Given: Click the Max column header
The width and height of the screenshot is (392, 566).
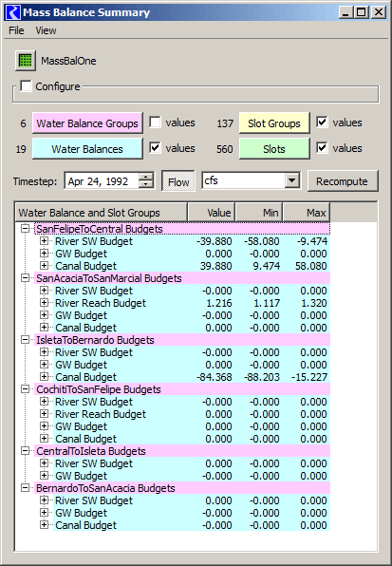Looking at the screenshot, I should [307, 213].
